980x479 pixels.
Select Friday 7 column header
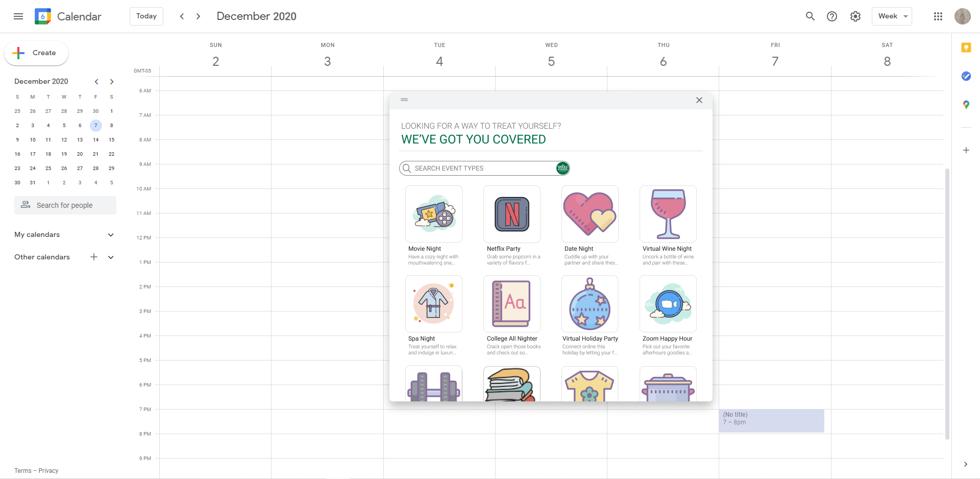click(x=775, y=55)
